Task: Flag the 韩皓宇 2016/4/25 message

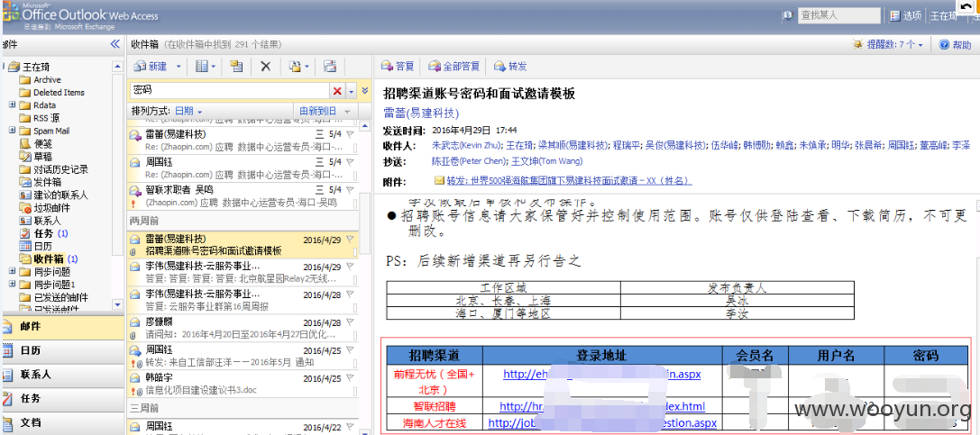Action: (x=350, y=378)
